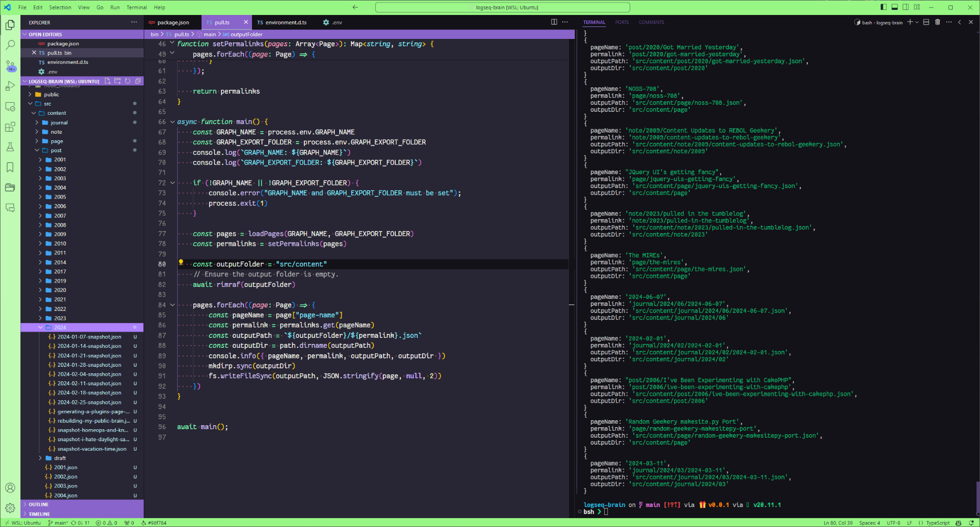Viewport: 980px width, 527px height.
Task: Open the terminal panel's more actions menu
Action: [x=949, y=22]
